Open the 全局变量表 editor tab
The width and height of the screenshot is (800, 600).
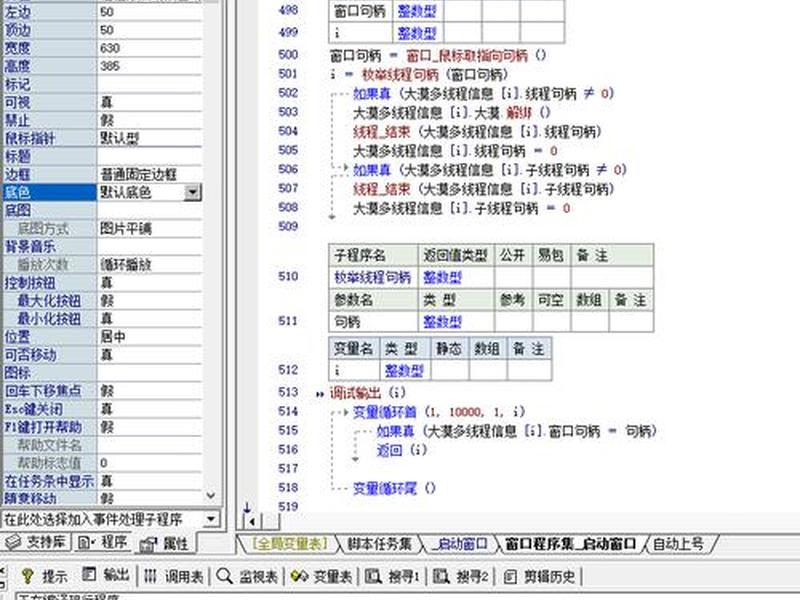tap(289, 543)
